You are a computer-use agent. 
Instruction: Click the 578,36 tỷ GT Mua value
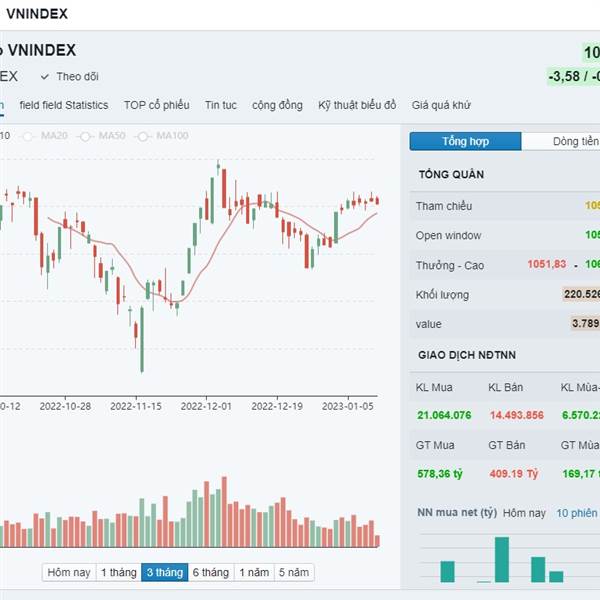pos(440,474)
